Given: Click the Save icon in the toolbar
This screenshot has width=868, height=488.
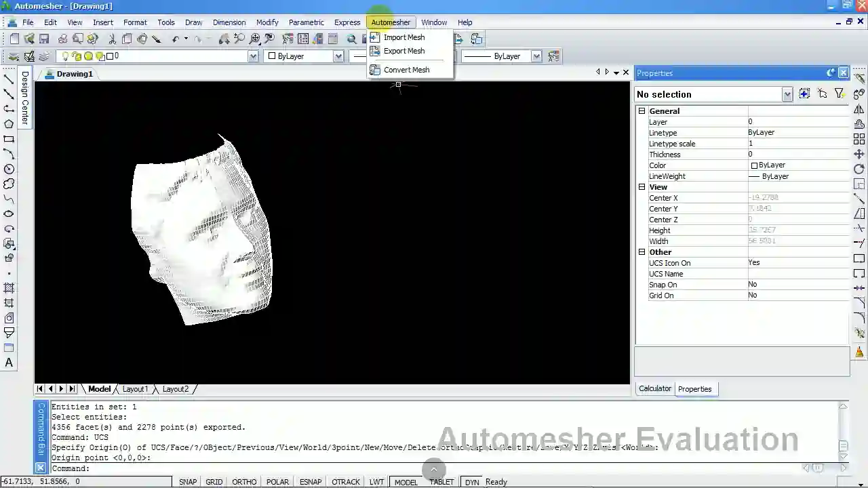Looking at the screenshot, I should pyautogui.click(x=43, y=39).
